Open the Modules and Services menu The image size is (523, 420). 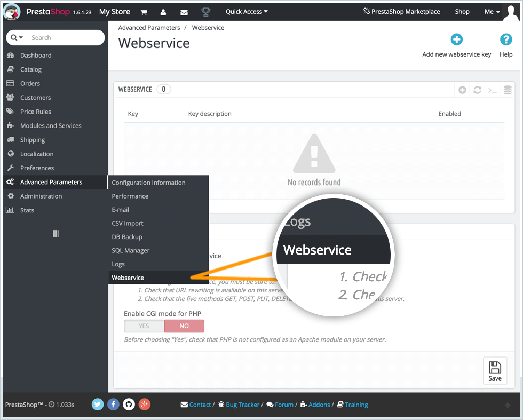point(51,126)
